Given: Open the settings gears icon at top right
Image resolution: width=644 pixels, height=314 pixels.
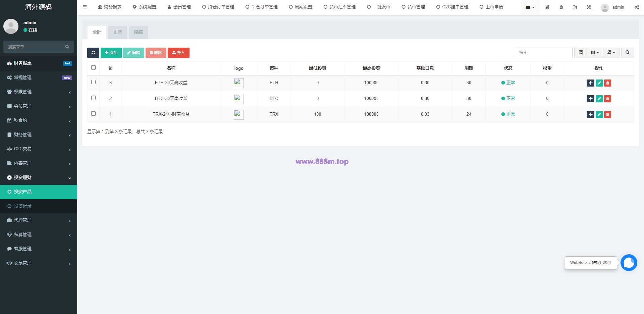Looking at the screenshot, I should [636, 7].
